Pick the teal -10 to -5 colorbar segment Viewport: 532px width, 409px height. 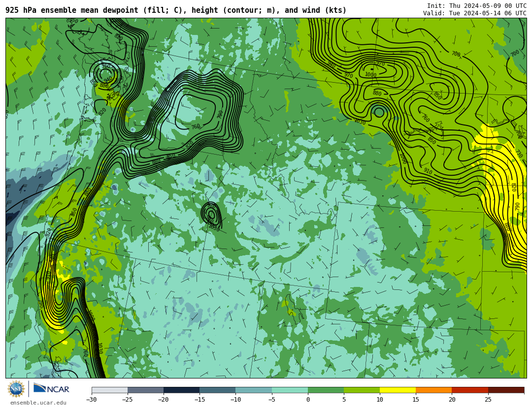pyautogui.click(x=254, y=390)
